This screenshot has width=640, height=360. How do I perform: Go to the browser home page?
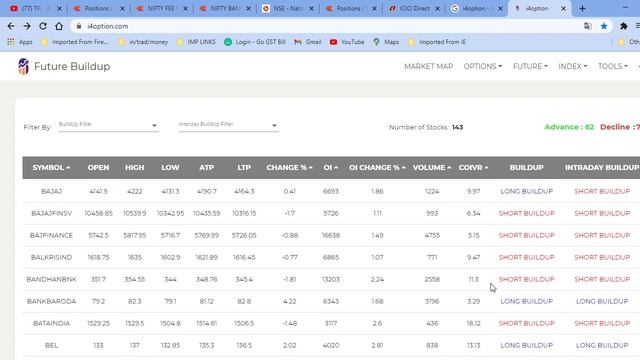click(x=59, y=26)
